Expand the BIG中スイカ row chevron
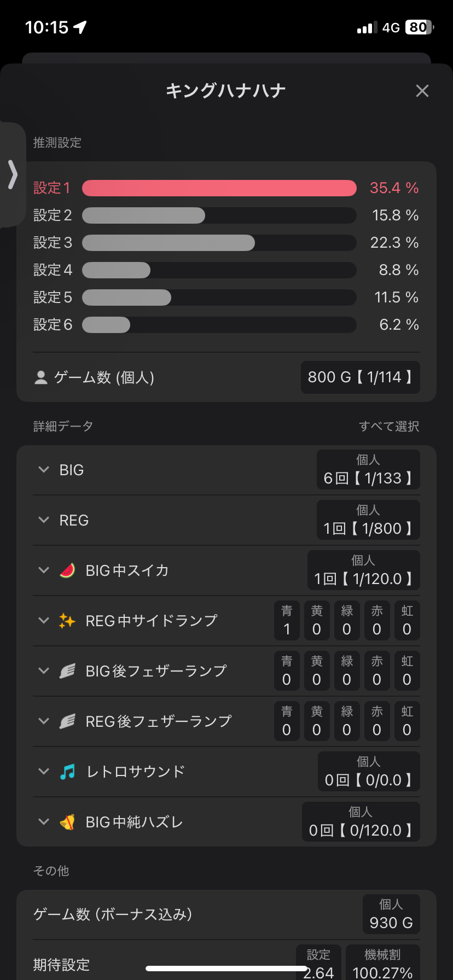453x980 pixels. (x=44, y=570)
